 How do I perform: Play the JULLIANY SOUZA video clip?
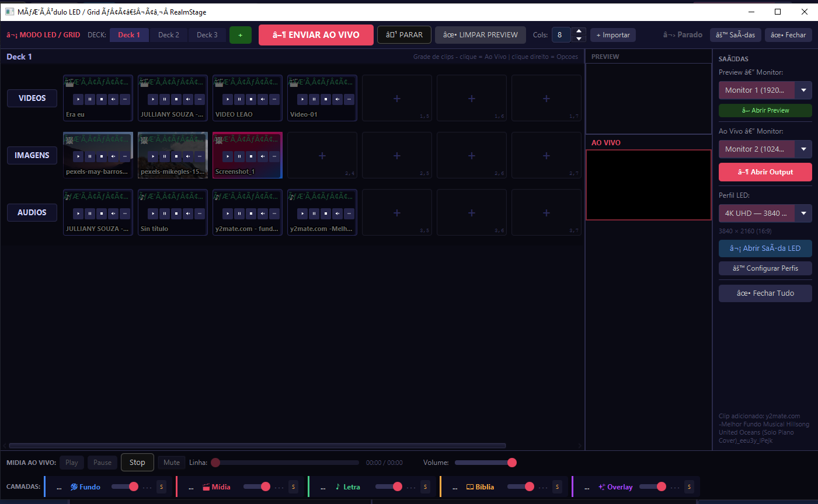click(x=153, y=99)
